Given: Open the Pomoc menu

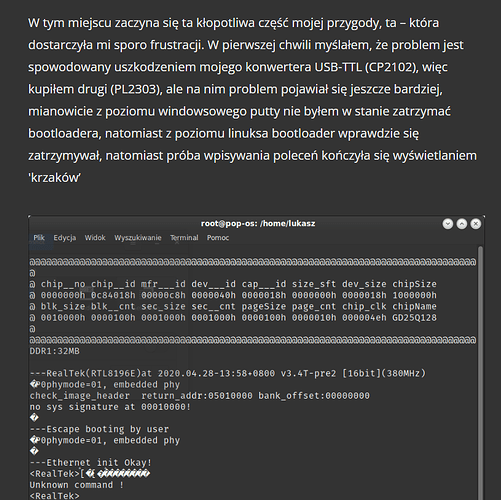Looking at the screenshot, I should (x=218, y=238).
